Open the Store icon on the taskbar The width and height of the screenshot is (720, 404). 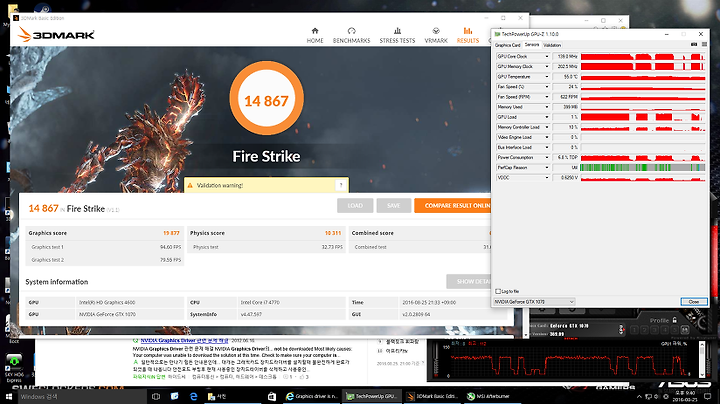[x=271, y=396]
